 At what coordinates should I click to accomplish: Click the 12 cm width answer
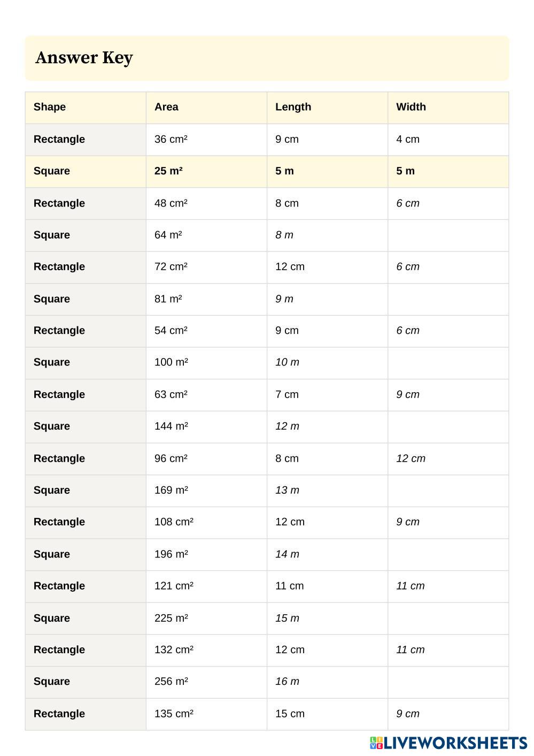[x=411, y=459]
